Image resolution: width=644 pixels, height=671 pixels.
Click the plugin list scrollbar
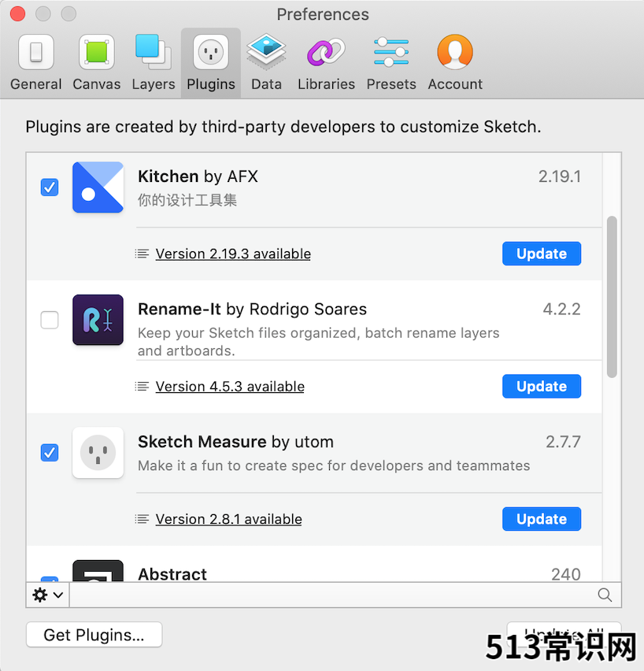point(612,297)
